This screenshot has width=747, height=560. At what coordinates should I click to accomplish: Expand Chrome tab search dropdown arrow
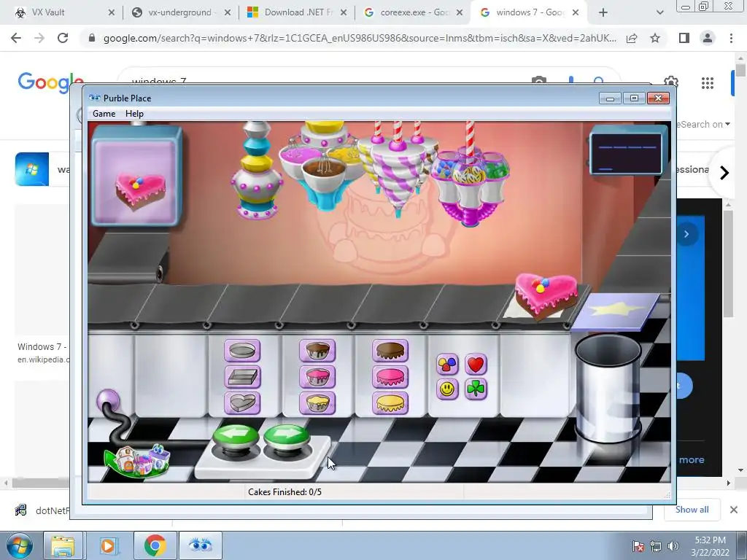[659, 12]
